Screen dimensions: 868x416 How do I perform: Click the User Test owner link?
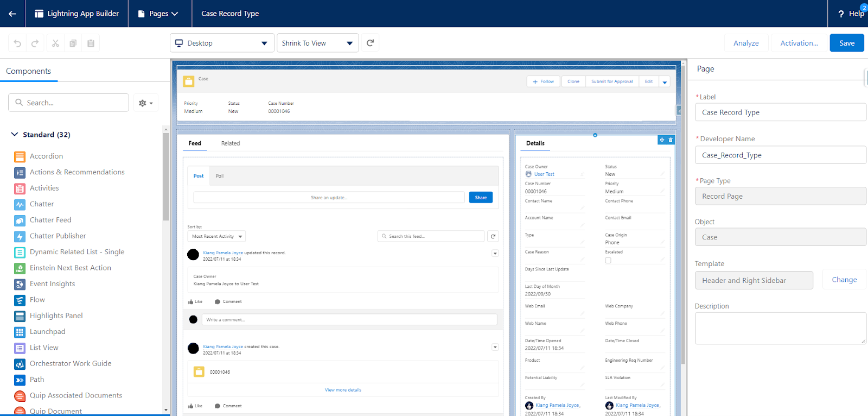544,174
